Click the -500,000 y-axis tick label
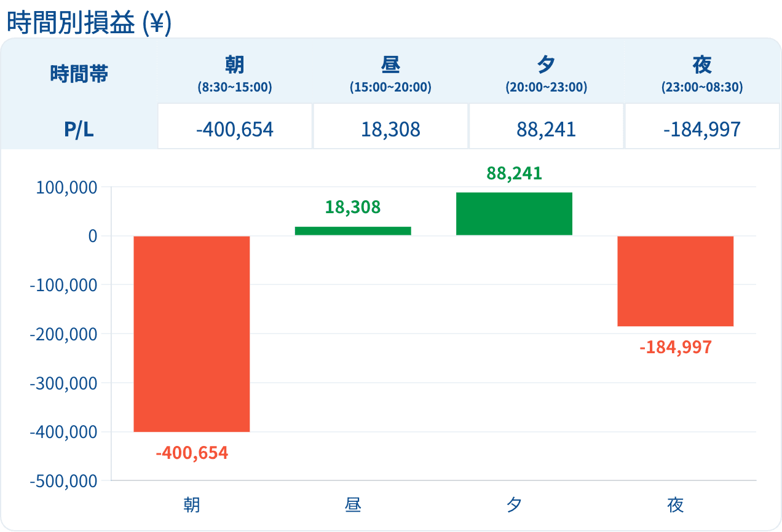Screen dimensions: 782x532 coord(64,481)
